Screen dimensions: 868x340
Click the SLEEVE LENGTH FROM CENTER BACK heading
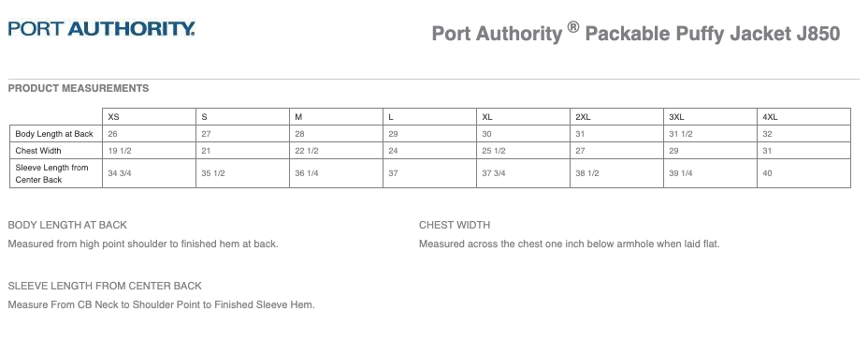pos(105,286)
